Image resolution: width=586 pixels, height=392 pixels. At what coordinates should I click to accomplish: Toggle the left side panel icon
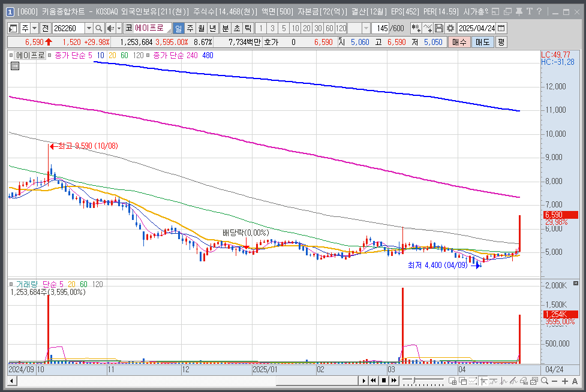point(13,28)
